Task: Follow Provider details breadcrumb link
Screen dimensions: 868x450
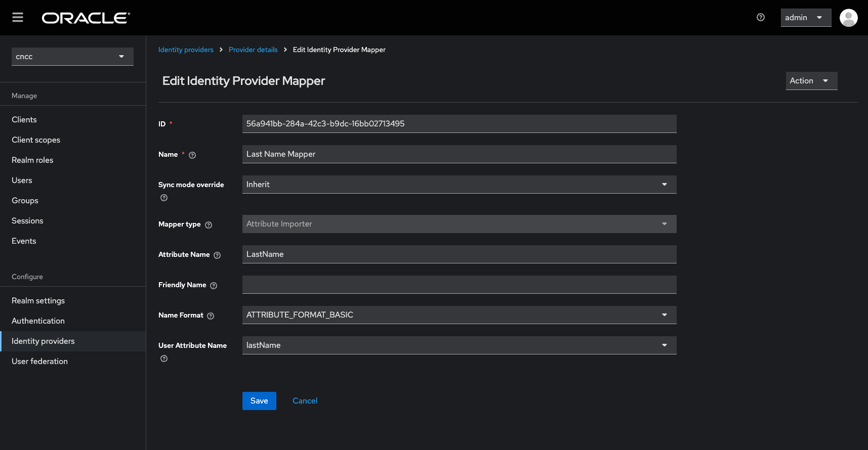Action: 253,50
